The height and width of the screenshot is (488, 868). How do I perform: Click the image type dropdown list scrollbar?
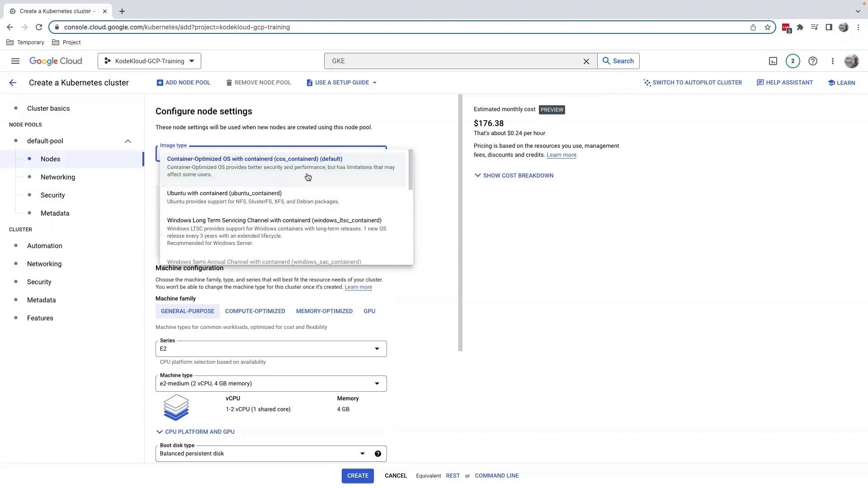point(410,170)
